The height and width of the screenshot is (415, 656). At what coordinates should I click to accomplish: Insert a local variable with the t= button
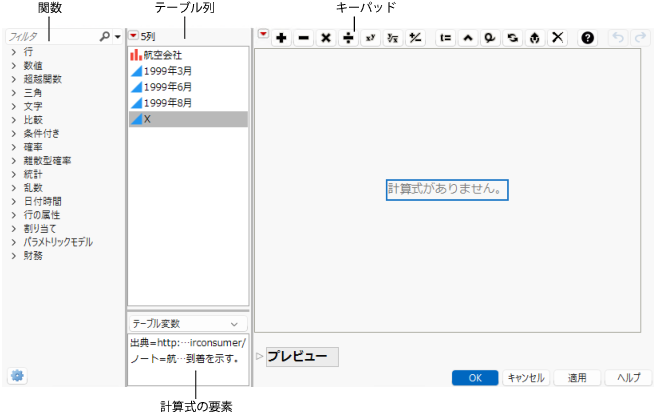tap(446, 38)
